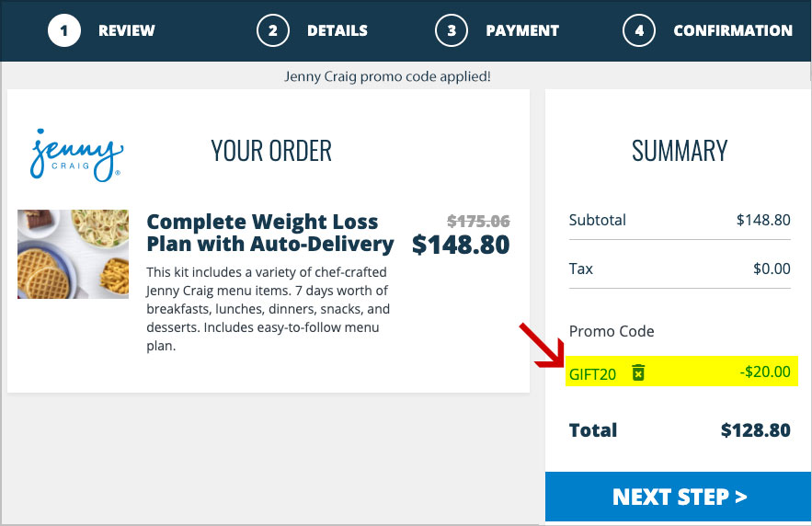Select the step 4 circle icon
This screenshot has width=812, height=526.
click(639, 30)
